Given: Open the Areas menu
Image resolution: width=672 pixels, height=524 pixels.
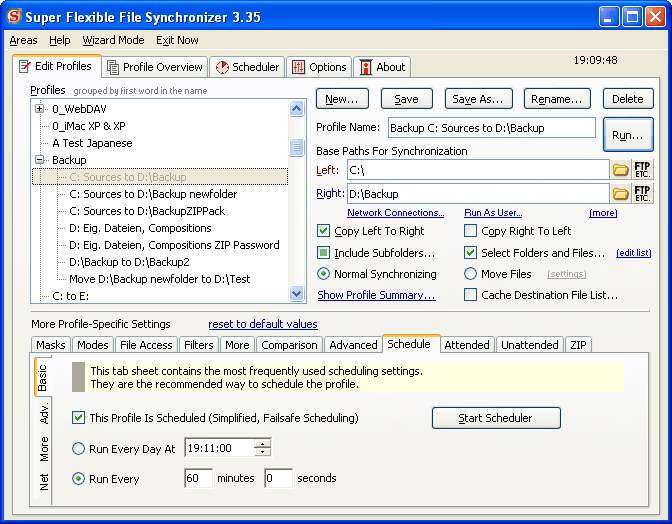Looking at the screenshot, I should [23, 40].
